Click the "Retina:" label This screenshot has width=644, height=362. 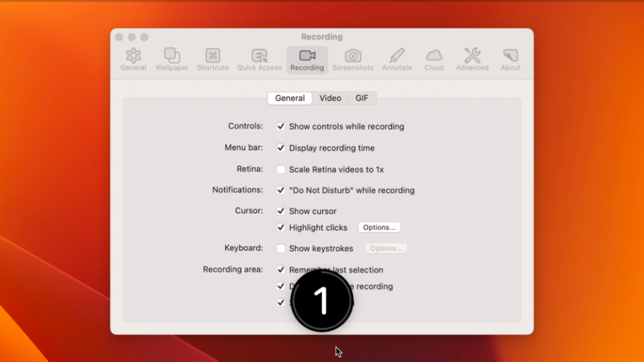250,169
